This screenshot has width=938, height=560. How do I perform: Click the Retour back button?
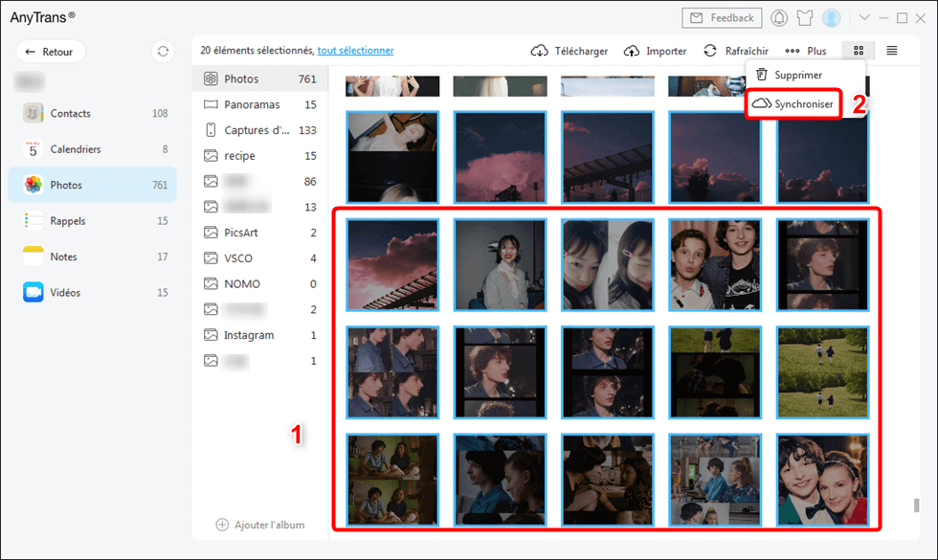50,52
